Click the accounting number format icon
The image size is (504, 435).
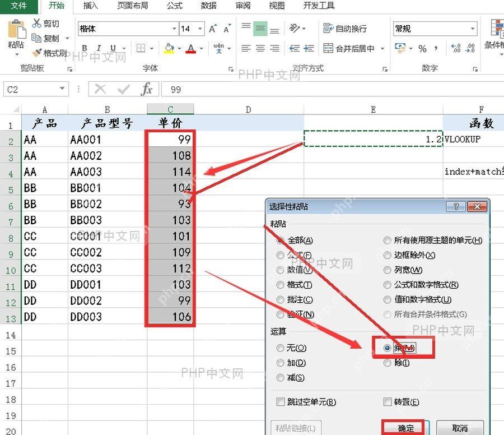pyautogui.click(x=400, y=48)
